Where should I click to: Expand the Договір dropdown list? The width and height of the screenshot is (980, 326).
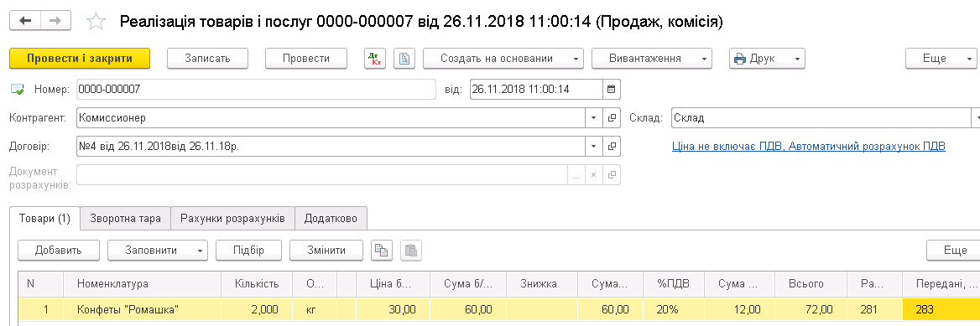click(594, 146)
